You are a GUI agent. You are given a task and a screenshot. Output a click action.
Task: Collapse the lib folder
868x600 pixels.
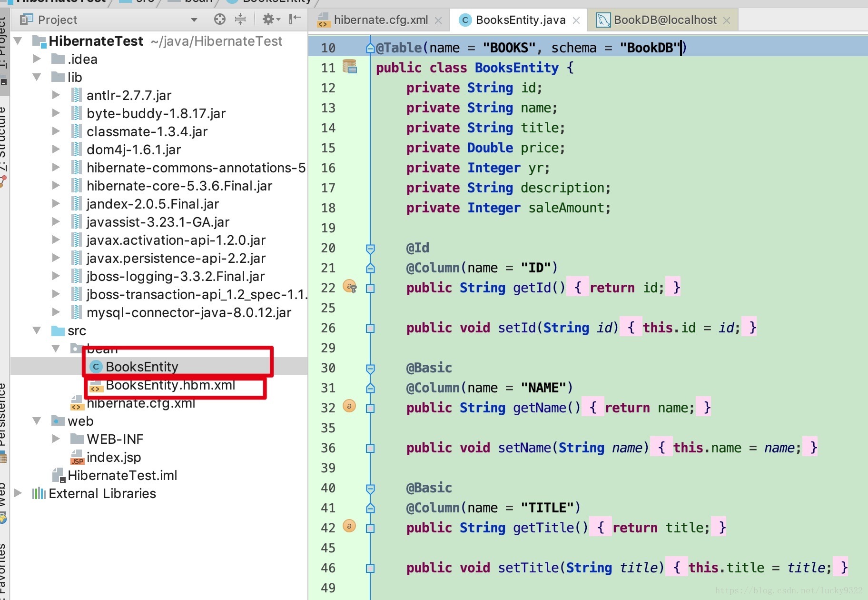point(37,77)
